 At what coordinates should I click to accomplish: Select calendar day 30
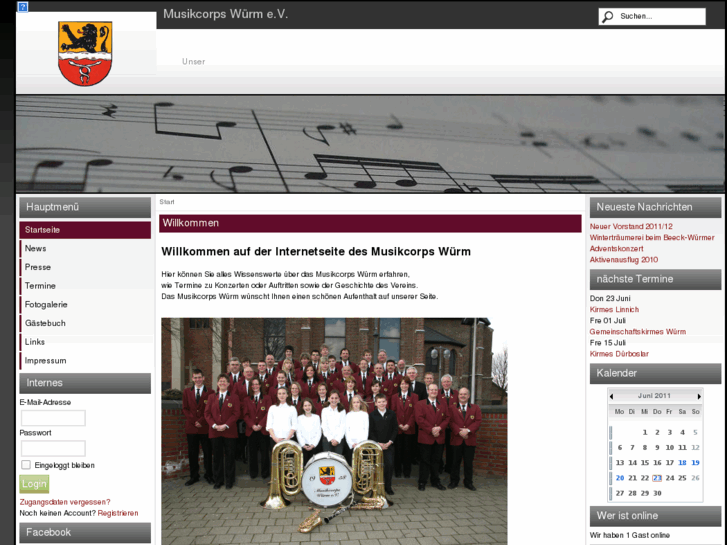(657, 494)
